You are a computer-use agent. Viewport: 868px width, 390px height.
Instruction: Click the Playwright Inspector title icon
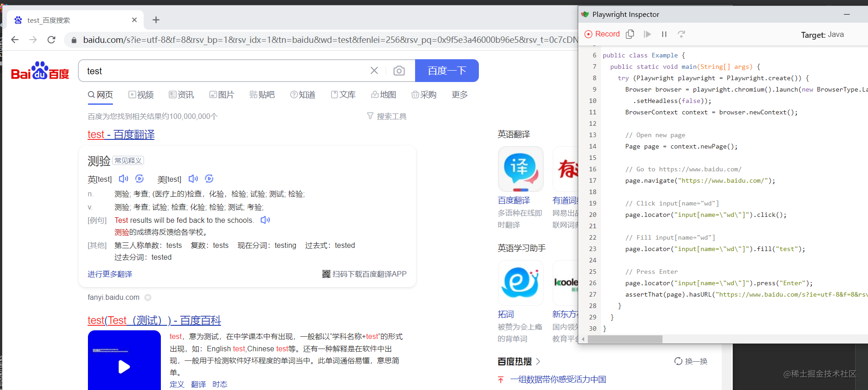tap(585, 14)
